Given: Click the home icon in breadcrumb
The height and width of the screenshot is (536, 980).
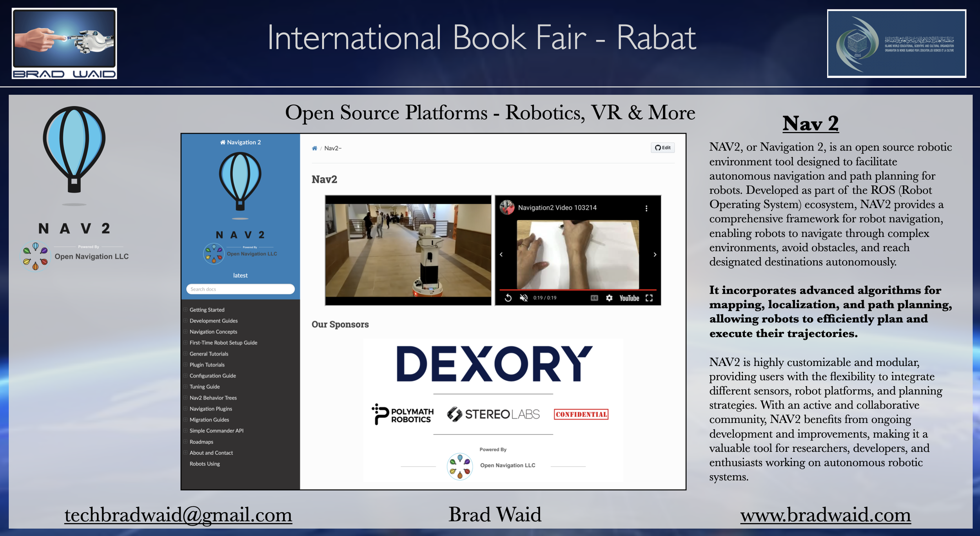Looking at the screenshot, I should pyautogui.click(x=314, y=148).
